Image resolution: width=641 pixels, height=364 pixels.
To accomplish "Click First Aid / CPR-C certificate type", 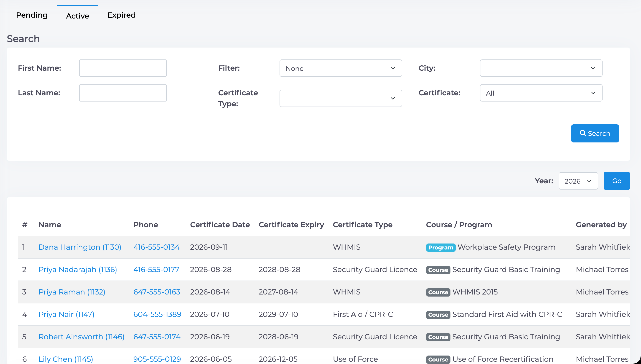I will point(363,314).
